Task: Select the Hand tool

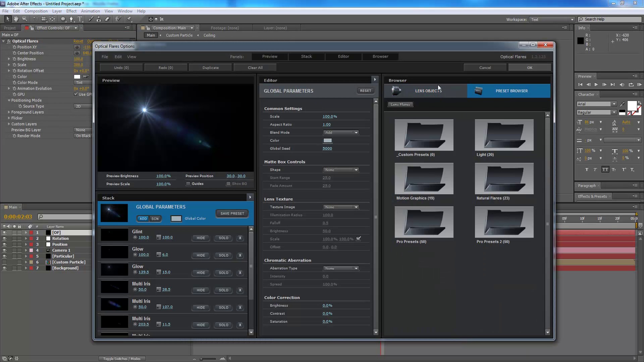Action: coord(16,19)
